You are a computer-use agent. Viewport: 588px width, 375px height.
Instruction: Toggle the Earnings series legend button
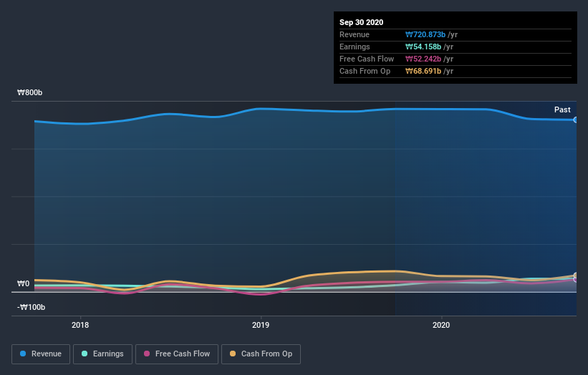(102, 354)
